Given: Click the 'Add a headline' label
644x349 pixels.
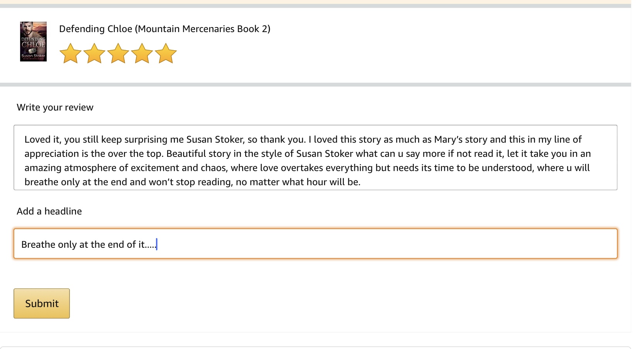Looking at the screenshot, I should [x=49, y=211].
